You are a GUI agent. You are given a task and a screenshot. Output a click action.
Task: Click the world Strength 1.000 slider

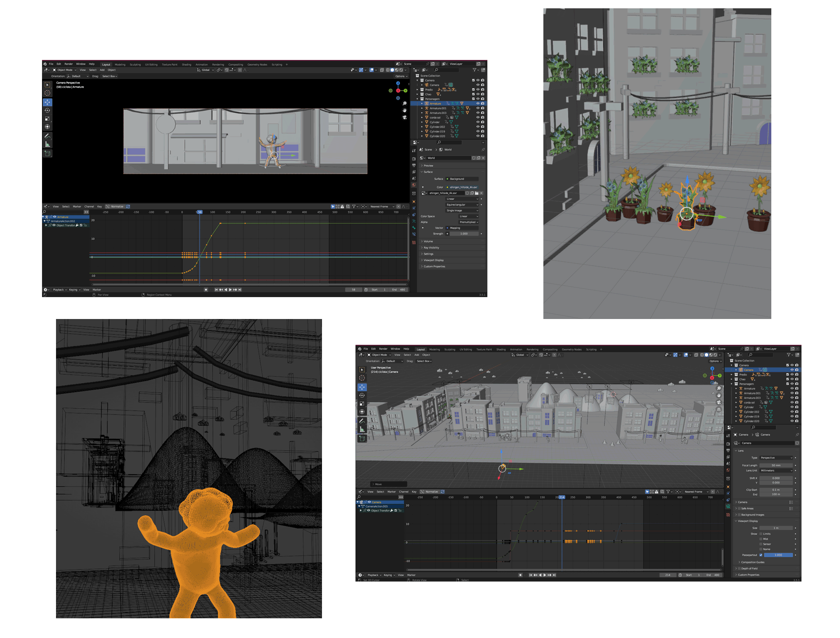point(464,234)
